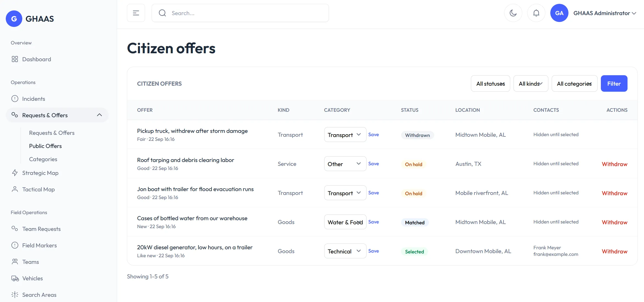
Task: Open Field Markers page
Action: [39, 245]
